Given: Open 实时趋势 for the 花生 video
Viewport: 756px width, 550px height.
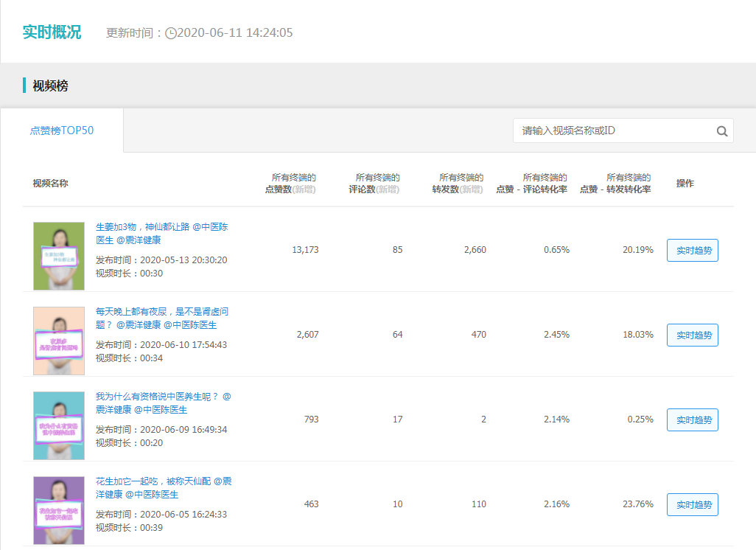Looking at the screenshot, I should click(x=693, y=504).
